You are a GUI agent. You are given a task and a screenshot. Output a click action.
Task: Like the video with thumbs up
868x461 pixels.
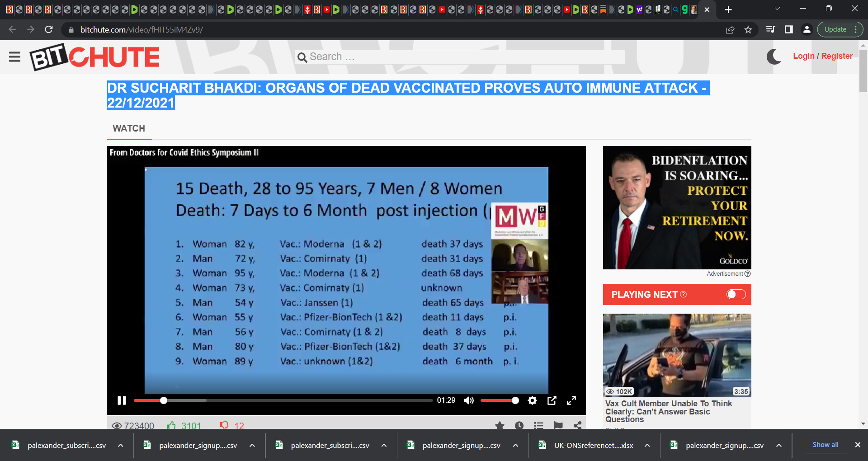tap(171, 425)
